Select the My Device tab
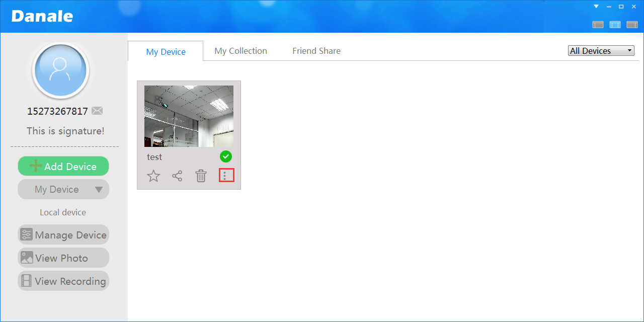Image resolution: width=644 pixels, height=322 pixels. [166, 52]
